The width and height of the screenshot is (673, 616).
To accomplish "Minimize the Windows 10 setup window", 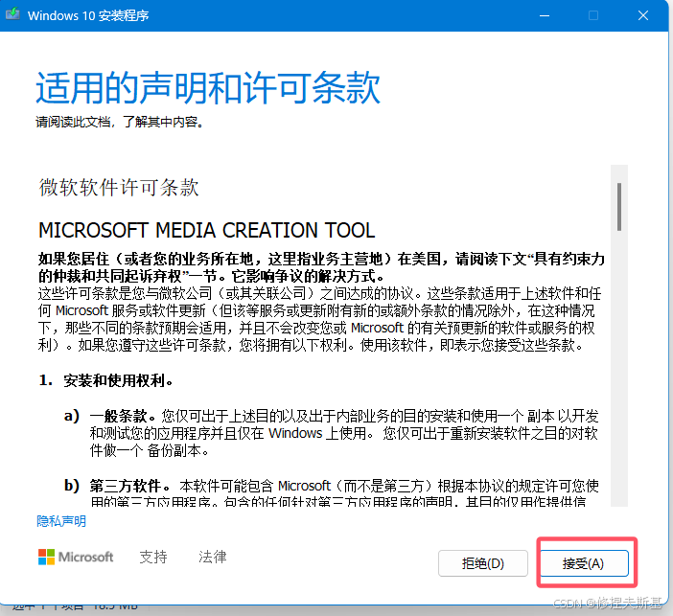I will 545,15.
